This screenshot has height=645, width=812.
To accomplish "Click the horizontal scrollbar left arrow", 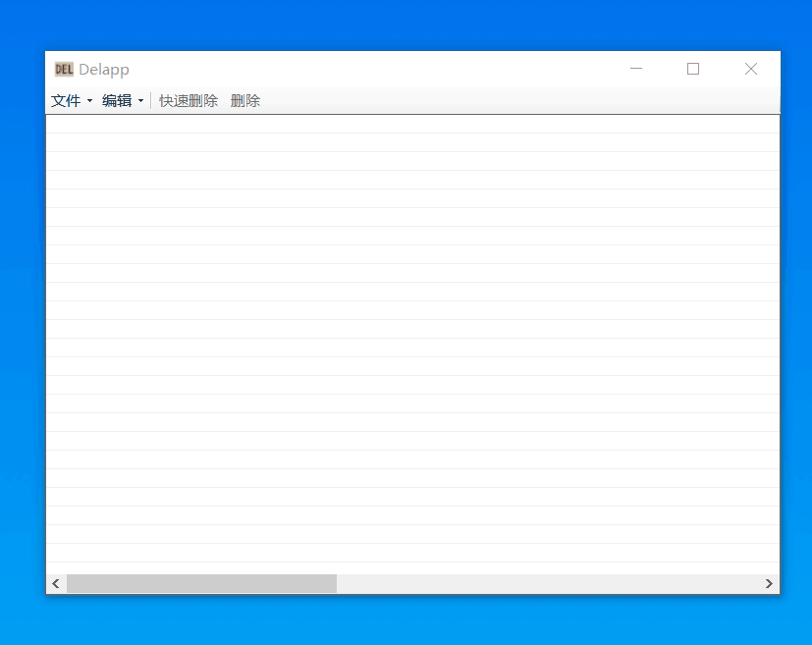I will coord(56,583).
